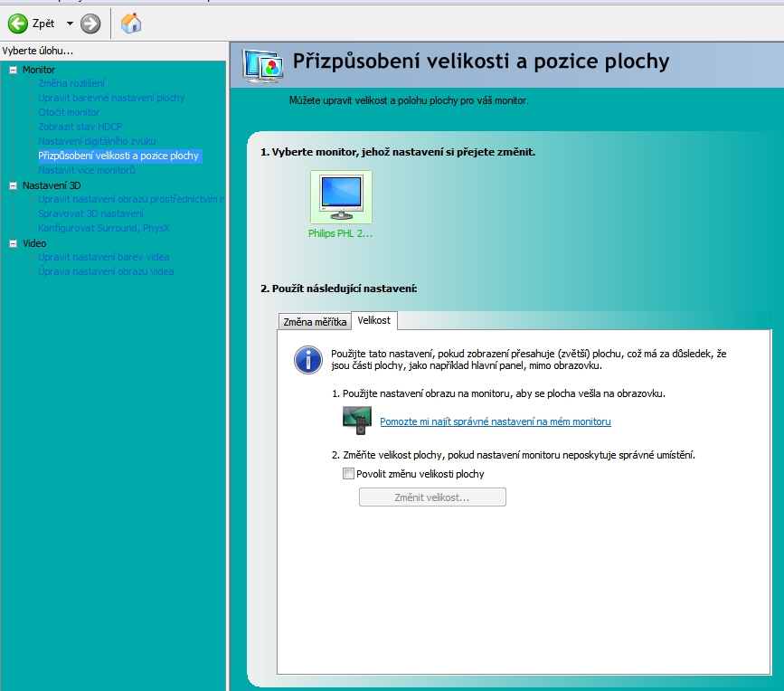Open Upravit barevné nastavení plochy

[111, 98]
